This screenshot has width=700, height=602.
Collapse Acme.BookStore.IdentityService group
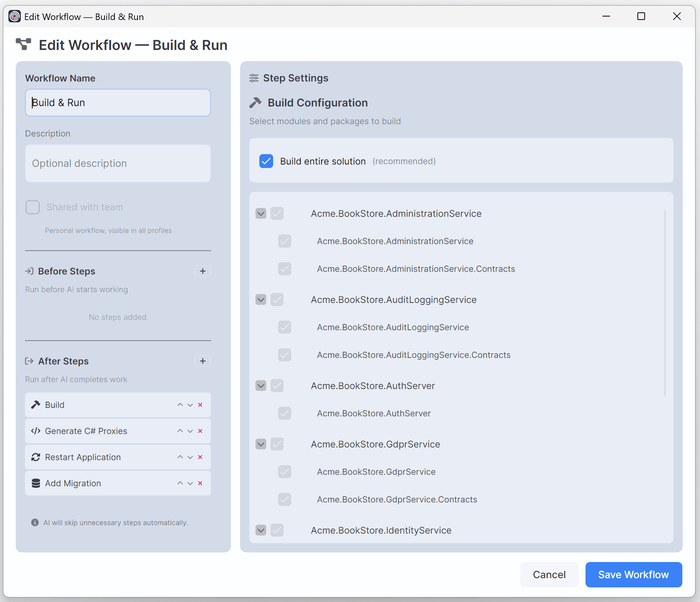(261, 530)
